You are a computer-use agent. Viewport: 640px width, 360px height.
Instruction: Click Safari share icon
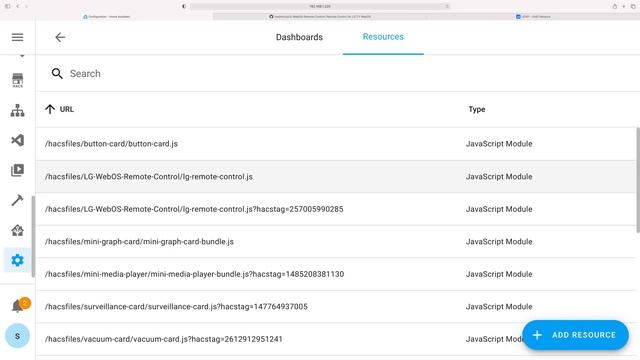pos(614,6)
